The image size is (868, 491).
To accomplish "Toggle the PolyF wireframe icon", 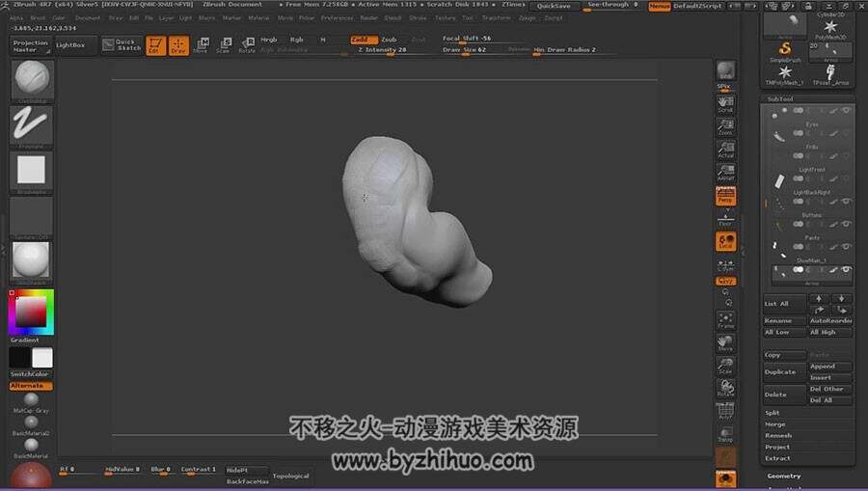I will (725, 412).
